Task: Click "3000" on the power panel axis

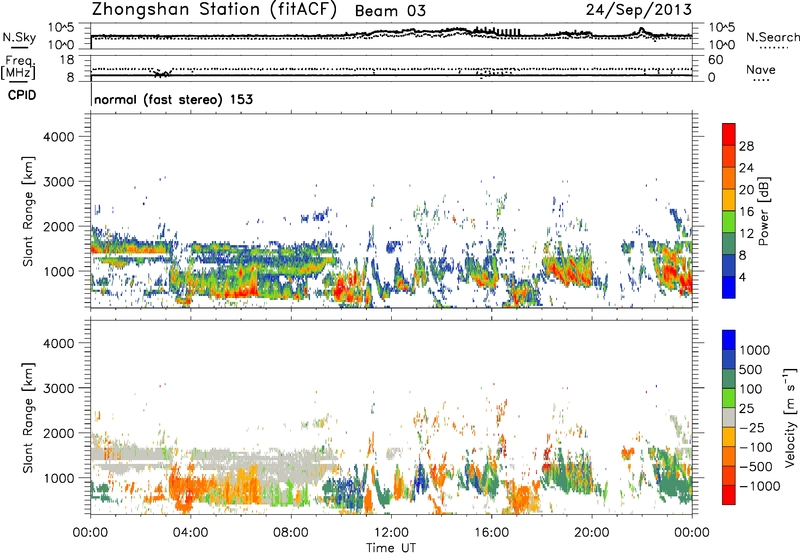Action: pyautogui.click(x=59, y=182)
